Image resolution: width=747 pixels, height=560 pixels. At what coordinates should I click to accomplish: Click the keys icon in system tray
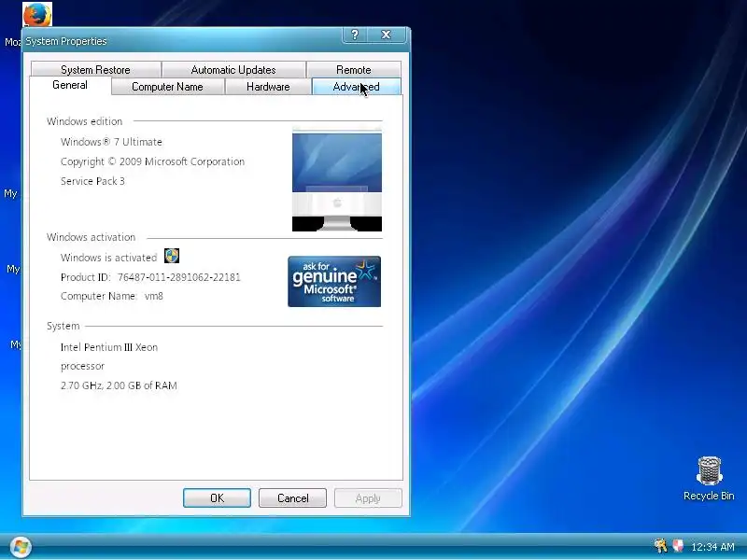(660, 546)
